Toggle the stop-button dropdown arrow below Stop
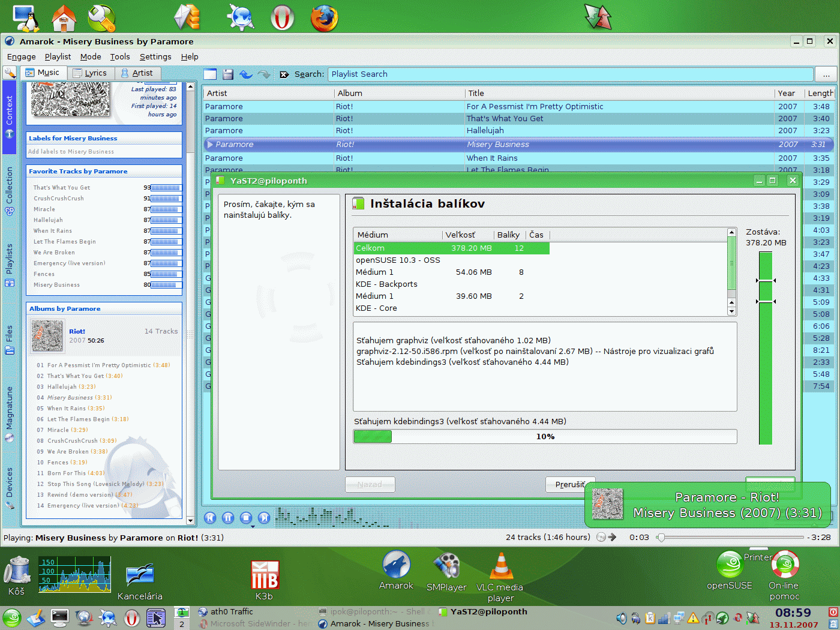 click(x=253, y=527)
